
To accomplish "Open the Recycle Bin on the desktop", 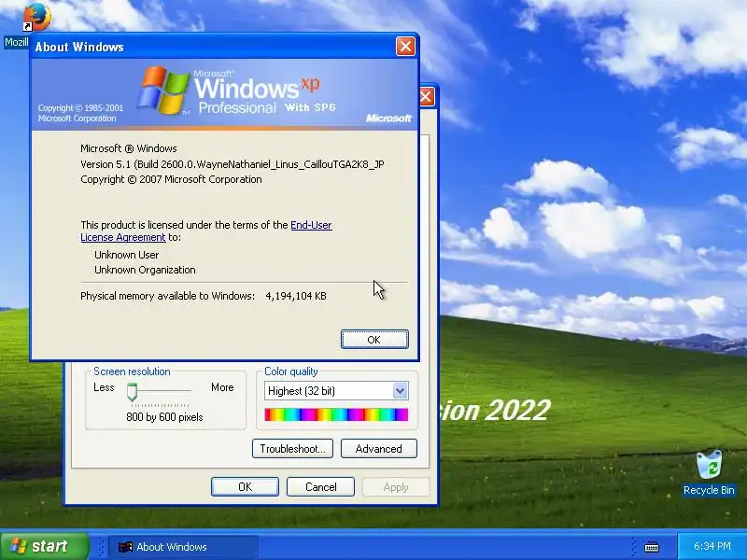I will (709, 473).
